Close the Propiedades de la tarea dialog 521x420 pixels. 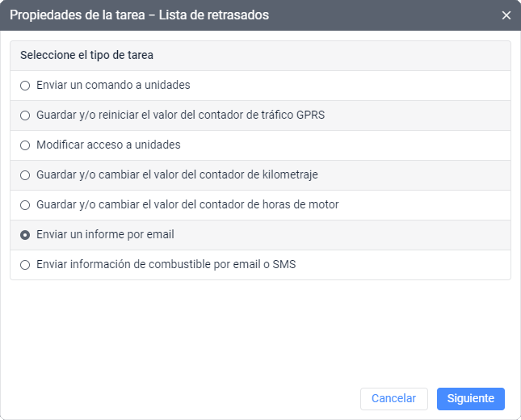(506, 15)
